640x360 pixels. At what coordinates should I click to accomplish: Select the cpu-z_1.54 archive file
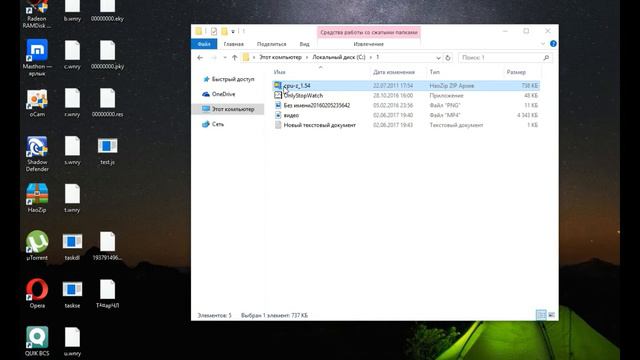point(406,86)
